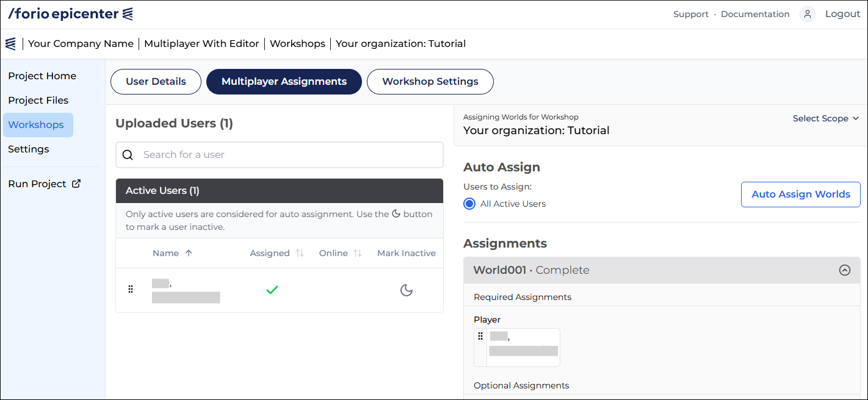Switch to the User Details tab
The width and height of the screenshot is (868, 400).
point(156,81)
